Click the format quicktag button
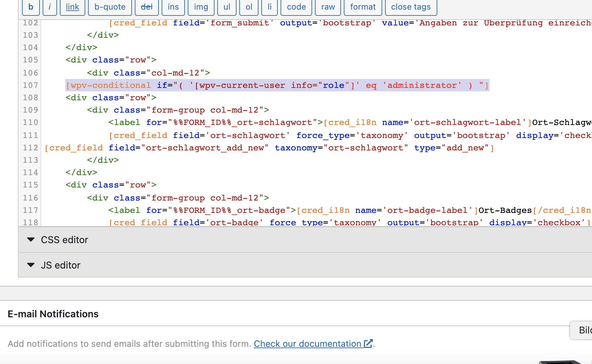592x364 pixels. tap(363, 7)
